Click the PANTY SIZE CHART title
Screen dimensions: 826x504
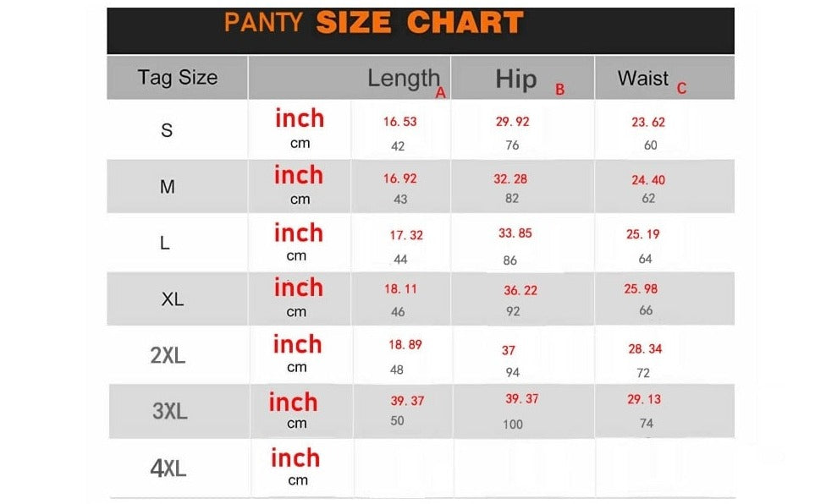(373, 23)
